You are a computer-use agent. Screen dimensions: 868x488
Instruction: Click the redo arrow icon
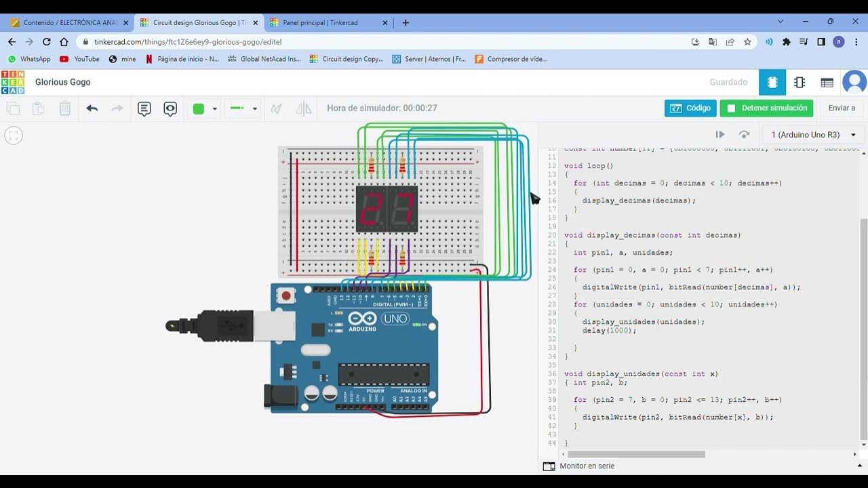pos(117,108)
